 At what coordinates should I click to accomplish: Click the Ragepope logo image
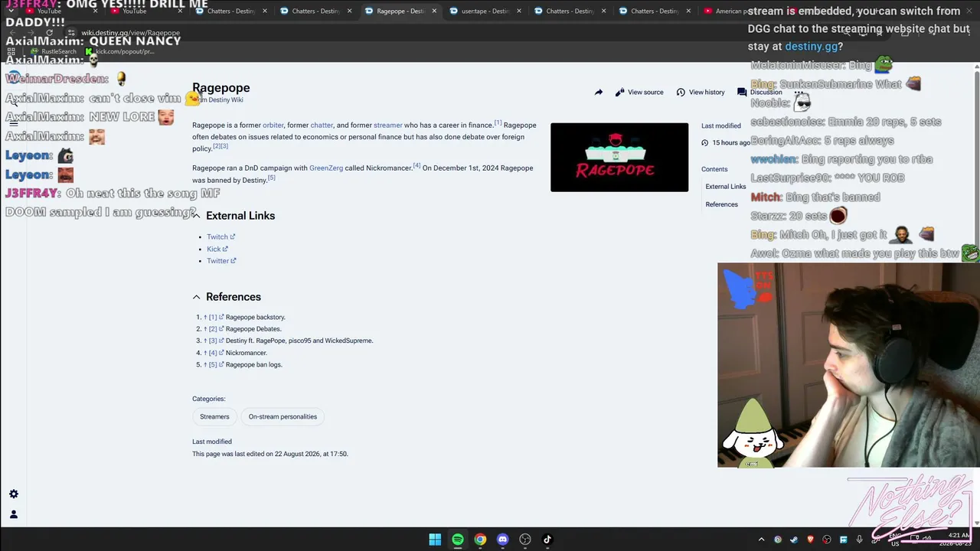pos(619,157)
